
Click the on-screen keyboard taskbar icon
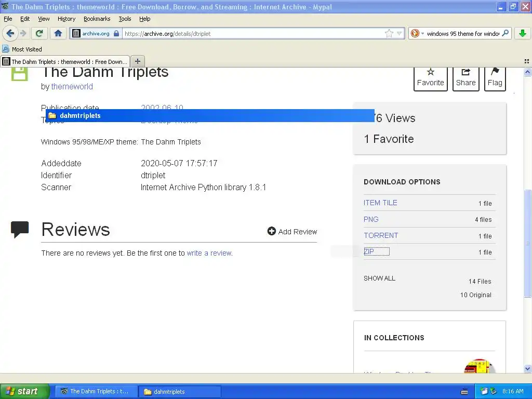pos(464,392)
